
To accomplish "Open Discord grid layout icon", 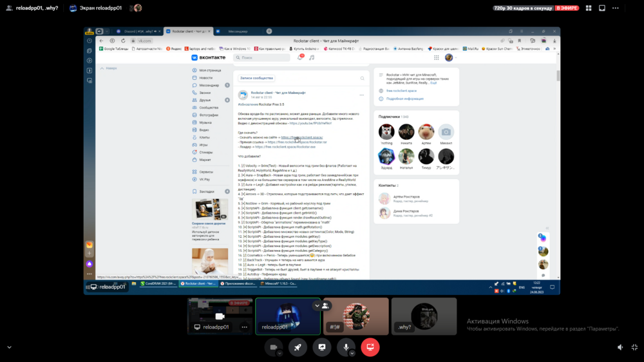I will (x=589, y=8).
